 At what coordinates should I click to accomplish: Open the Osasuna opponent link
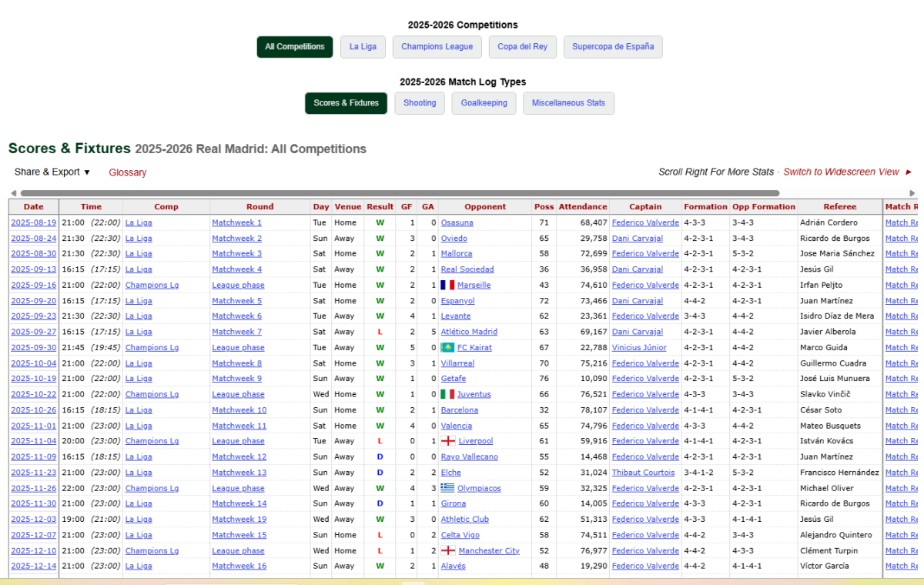point(457,222)
